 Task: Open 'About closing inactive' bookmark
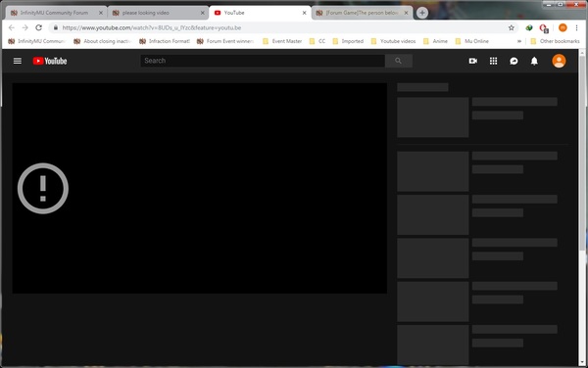click(103, 41)
